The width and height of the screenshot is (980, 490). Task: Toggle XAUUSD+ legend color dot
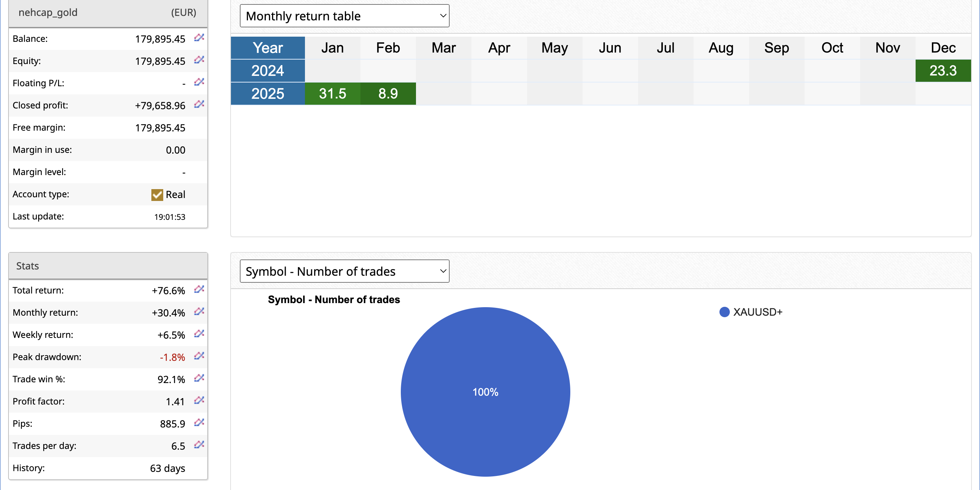pyautogui.click(x=724, y=312)
